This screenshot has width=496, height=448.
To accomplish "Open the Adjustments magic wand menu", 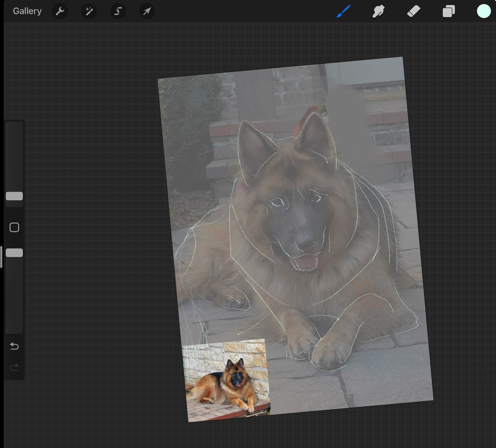I will click(x=89, y=11).
